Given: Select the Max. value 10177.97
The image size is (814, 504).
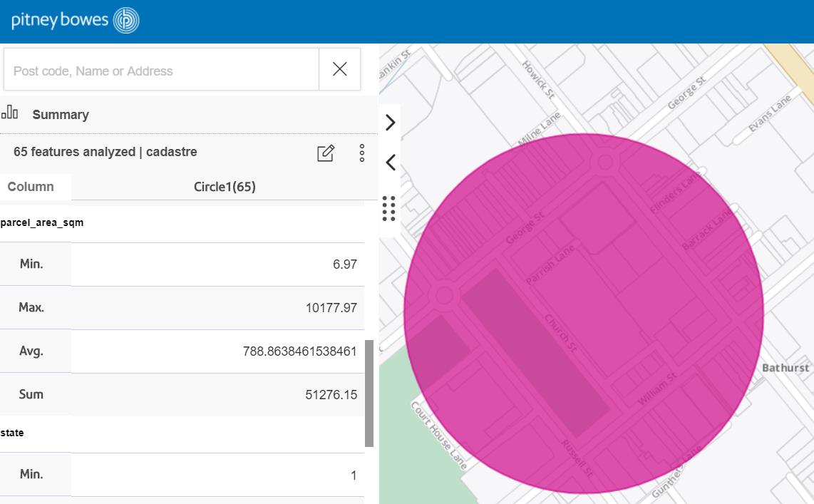Looking at the screenshot, I should point(331,308).
